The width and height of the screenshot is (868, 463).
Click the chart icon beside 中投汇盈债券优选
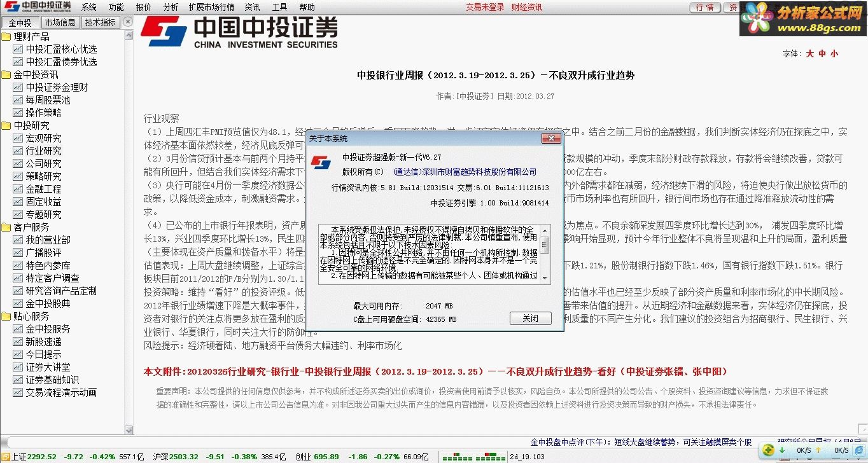pyautogui.click(x=18, y=62)
